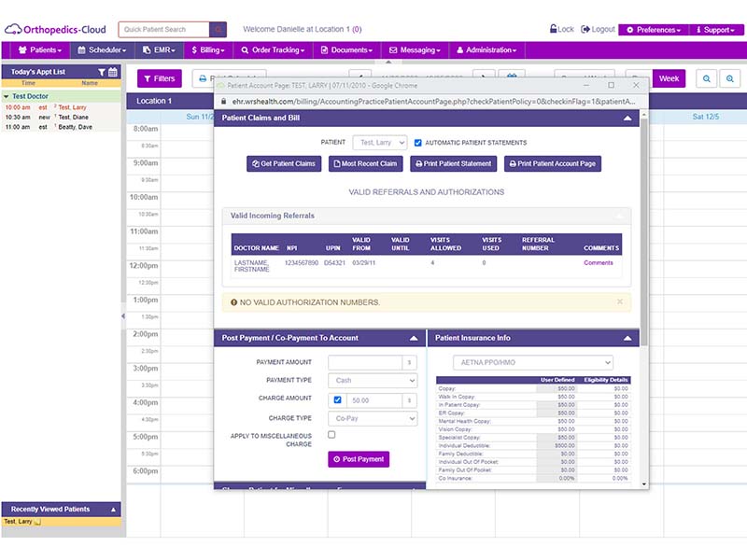Click the Most Recent Claim button

pos(365,164)
